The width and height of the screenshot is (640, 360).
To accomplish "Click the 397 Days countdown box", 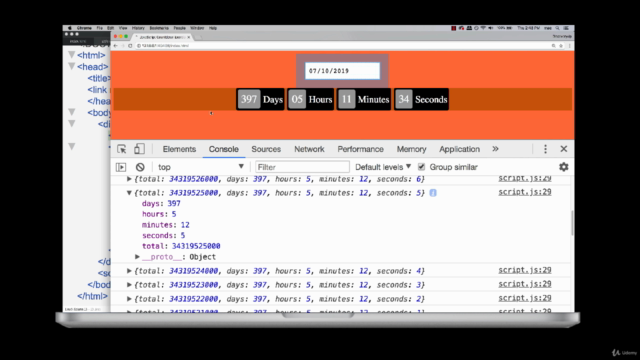I will pos(260,99).
